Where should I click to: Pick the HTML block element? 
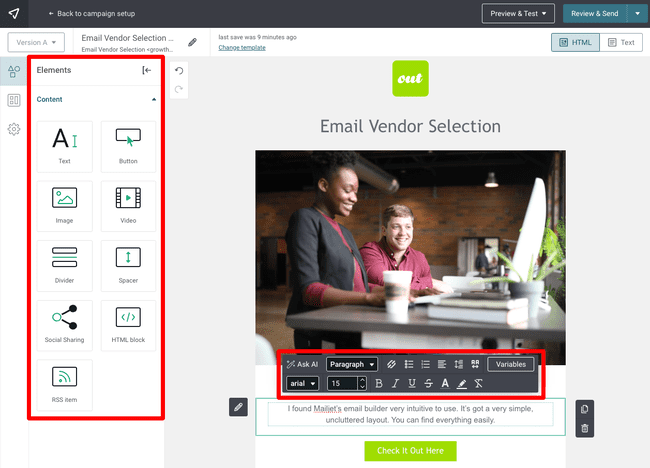[x=128, y=325]
